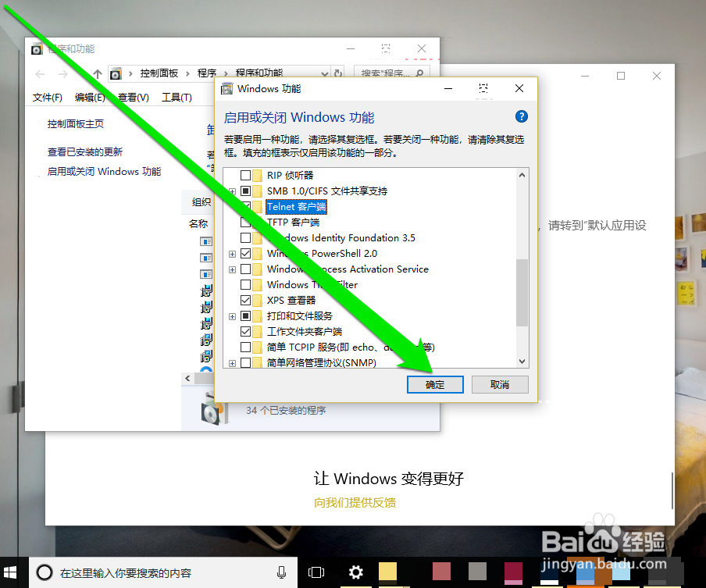Expand the 打印和文件服务 tree item
706x588 pixels.
(x=231, y=315)
